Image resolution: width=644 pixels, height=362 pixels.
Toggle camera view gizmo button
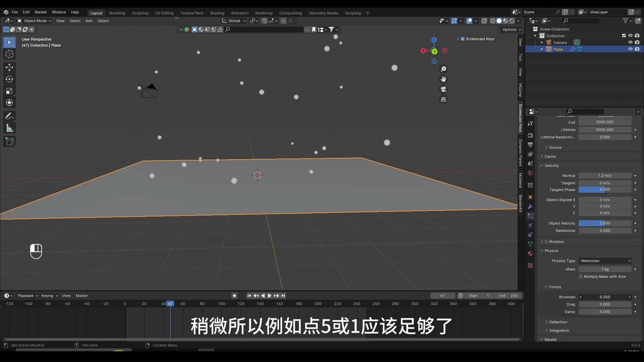tap(443, 89)
